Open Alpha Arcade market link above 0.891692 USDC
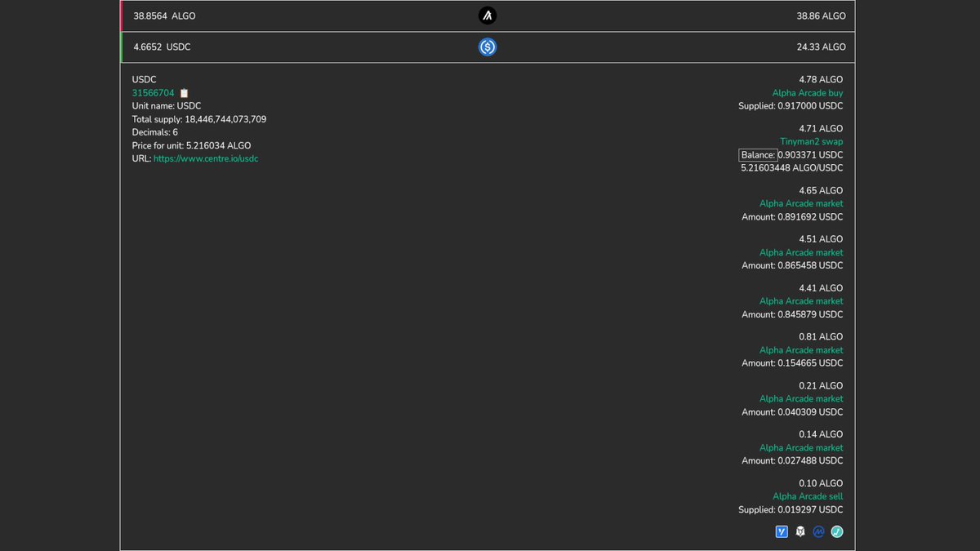Screen dimensions: 980x551 (801, 203)
